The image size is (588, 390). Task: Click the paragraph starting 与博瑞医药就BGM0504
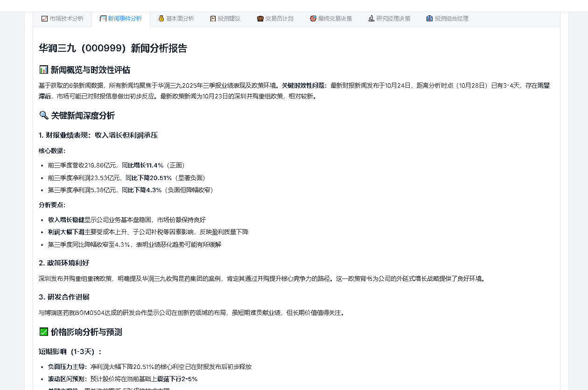[x=192, y=313]
